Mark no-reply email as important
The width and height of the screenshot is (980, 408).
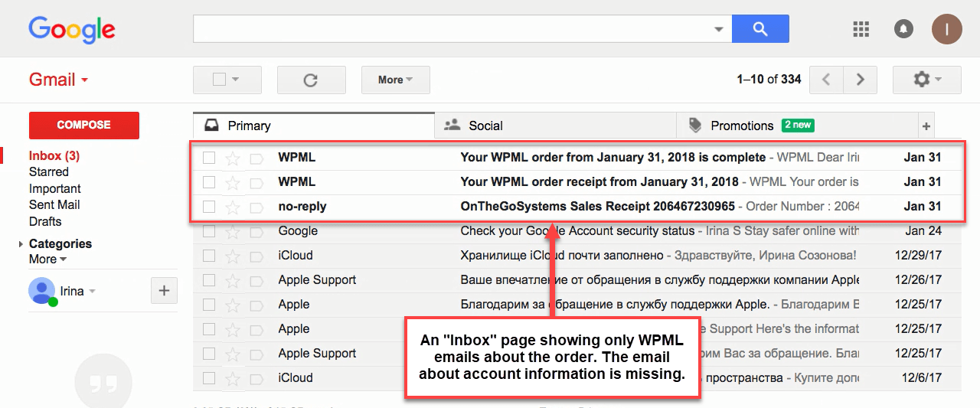coord(256,207)
